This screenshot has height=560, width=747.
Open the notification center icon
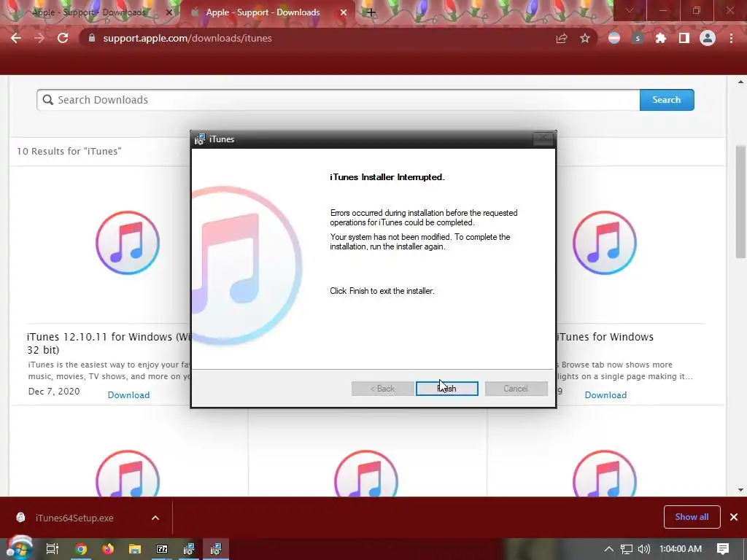tap(723, 549)
